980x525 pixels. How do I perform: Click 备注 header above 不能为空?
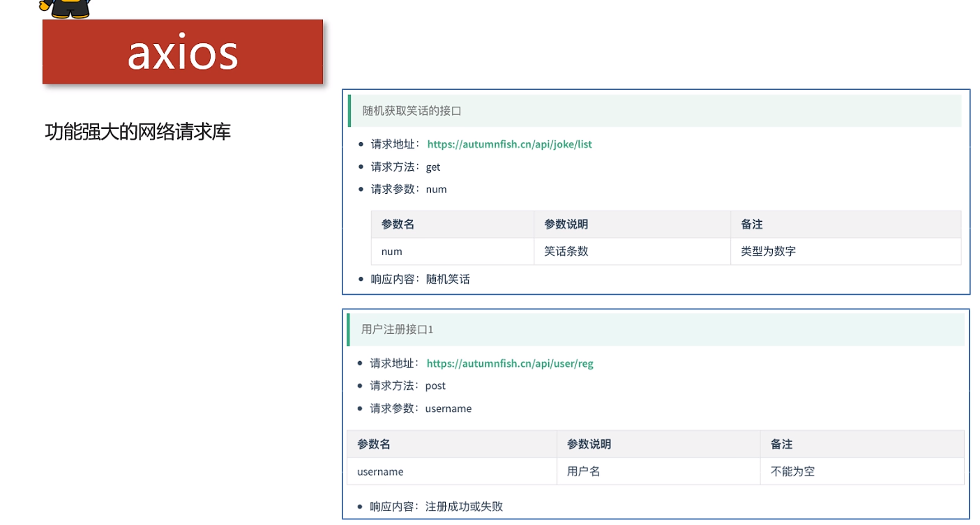[862, 444]
